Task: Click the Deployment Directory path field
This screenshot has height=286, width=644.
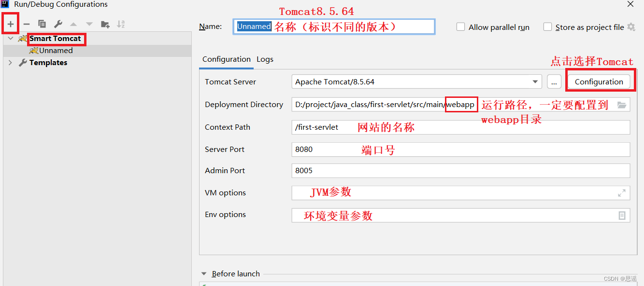Action: [461, 105]
